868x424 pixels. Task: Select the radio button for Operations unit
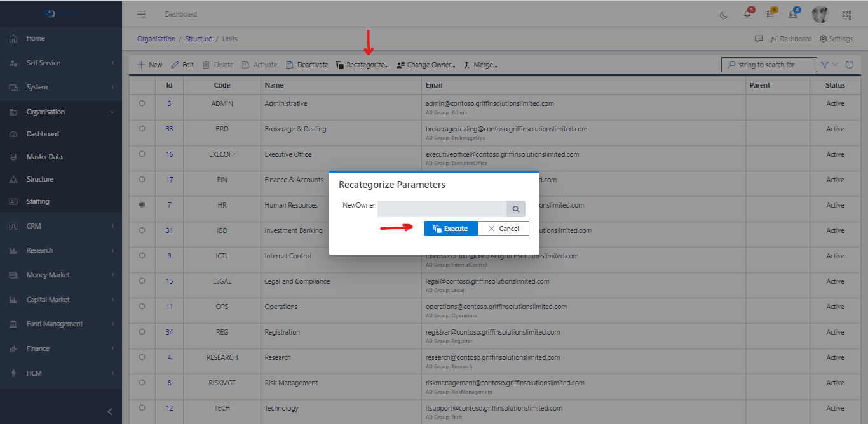pos(142,307)
